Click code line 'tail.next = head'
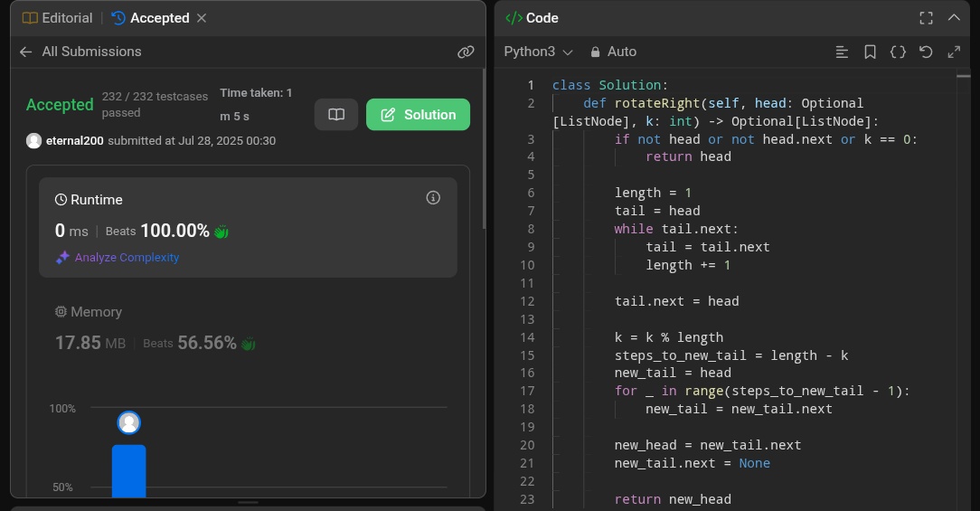The width and height of the screenshot is (980, 511). tap(676, 301)
